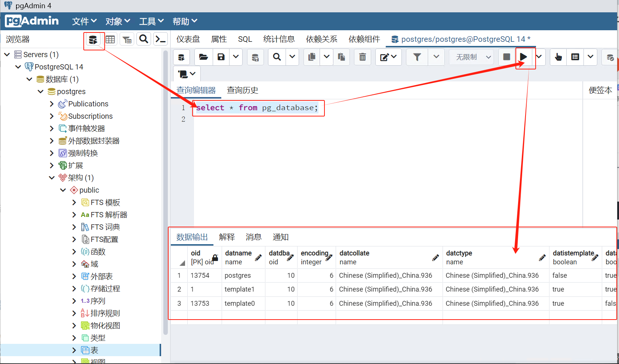Viewport: 619px width, 364px height.
Task: Click the lock icon in oid column header
Action: (215, 257)
